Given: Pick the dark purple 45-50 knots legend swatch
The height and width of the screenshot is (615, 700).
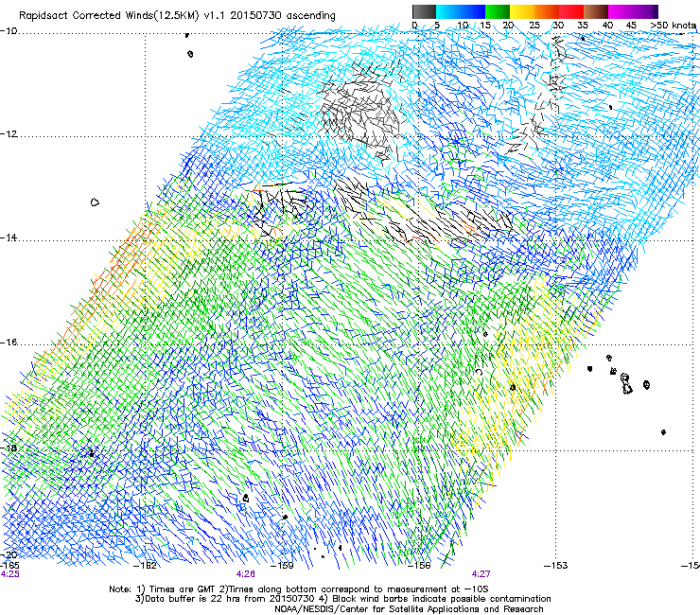Looking at the screenshot, I should tap(645, 11).
